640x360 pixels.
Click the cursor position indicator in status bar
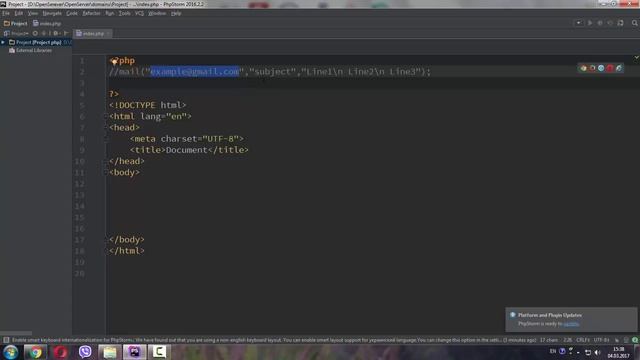[x=567, y=340]
